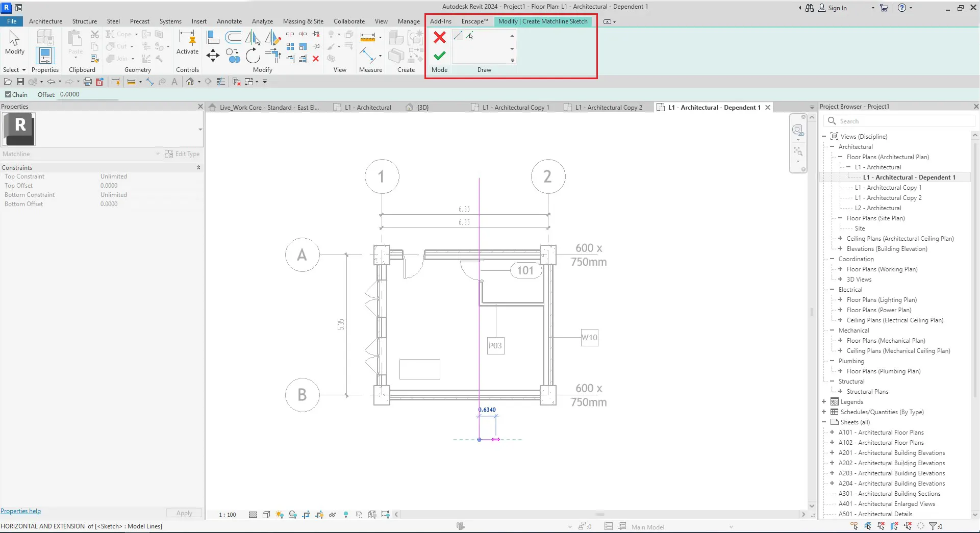The width and height of the screenshot is (980, 533).
Task: Click the Apply button in Properties
Action: pyautogui.click(x=184, y=513)
